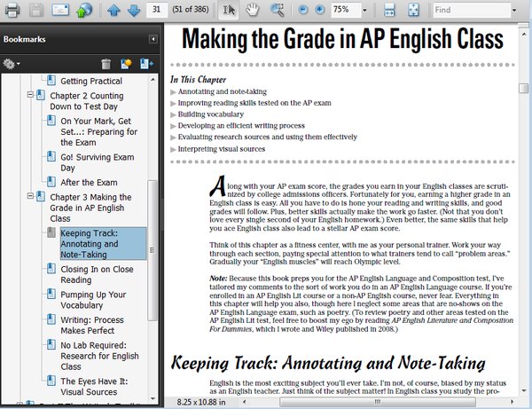The image size is (532, 409).
Task: Click bookmark icon beside Pumping Up Your Vocabulary
Action: pyautogui.click(x=51, y=294)
